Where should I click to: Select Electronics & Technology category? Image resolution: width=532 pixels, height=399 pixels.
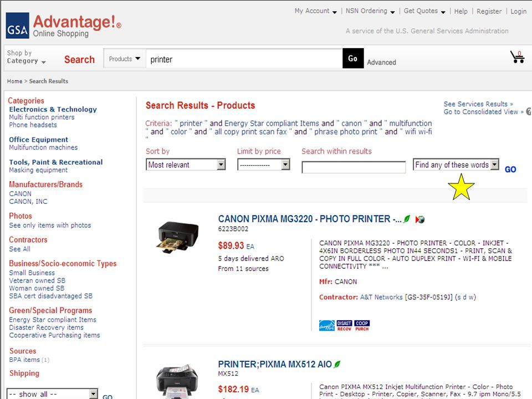[x=53, y=109]
